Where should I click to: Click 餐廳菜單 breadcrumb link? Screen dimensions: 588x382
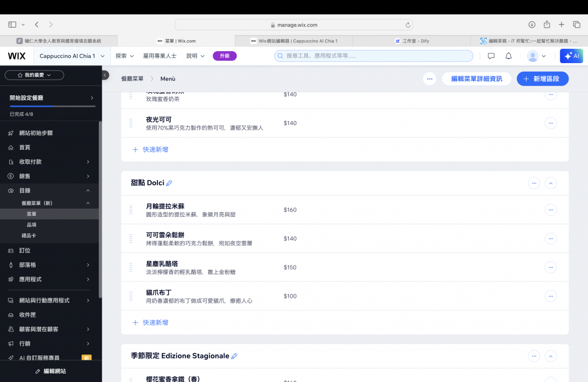pyautogui.click(x=133, y=79)
